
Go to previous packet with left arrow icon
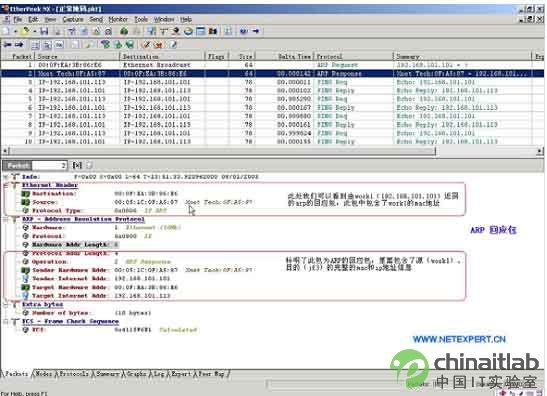tap(8, 44)
